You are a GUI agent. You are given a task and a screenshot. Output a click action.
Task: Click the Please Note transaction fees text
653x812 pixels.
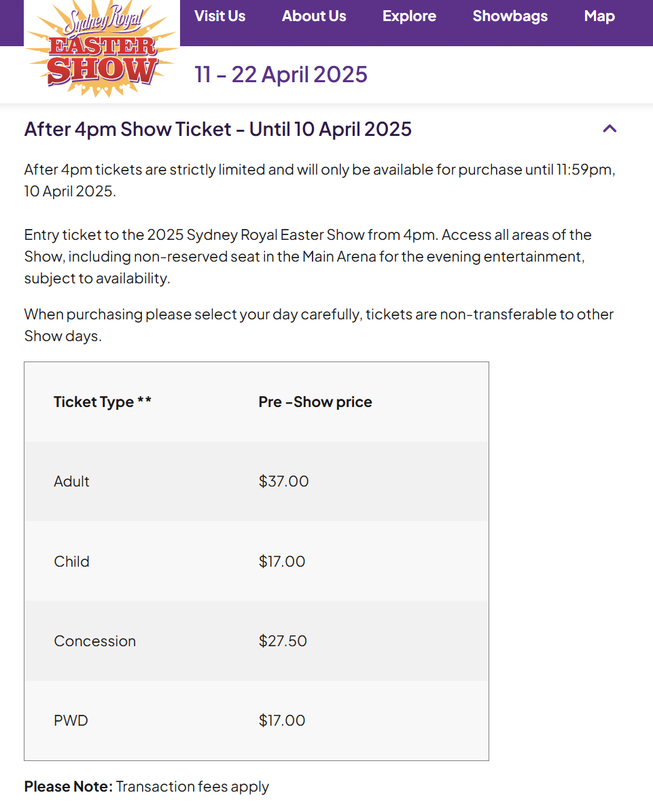click(147, 787)
